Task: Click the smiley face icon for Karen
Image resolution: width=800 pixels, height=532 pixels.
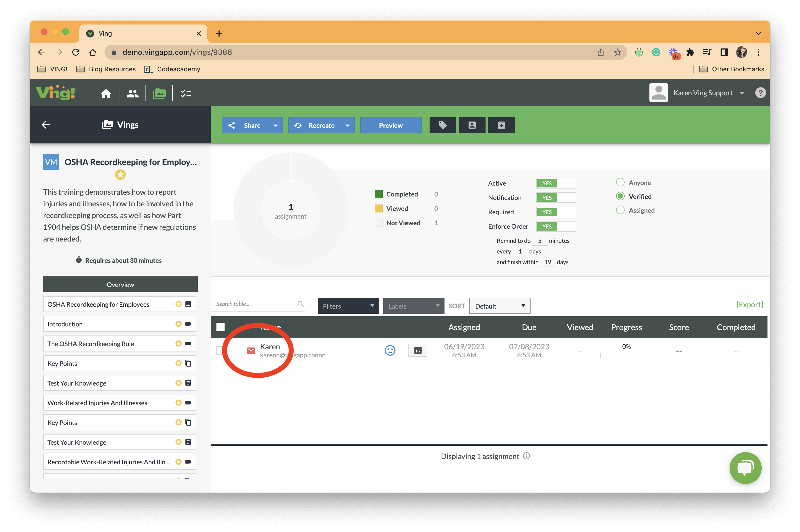Action: [x=390, y=350]
